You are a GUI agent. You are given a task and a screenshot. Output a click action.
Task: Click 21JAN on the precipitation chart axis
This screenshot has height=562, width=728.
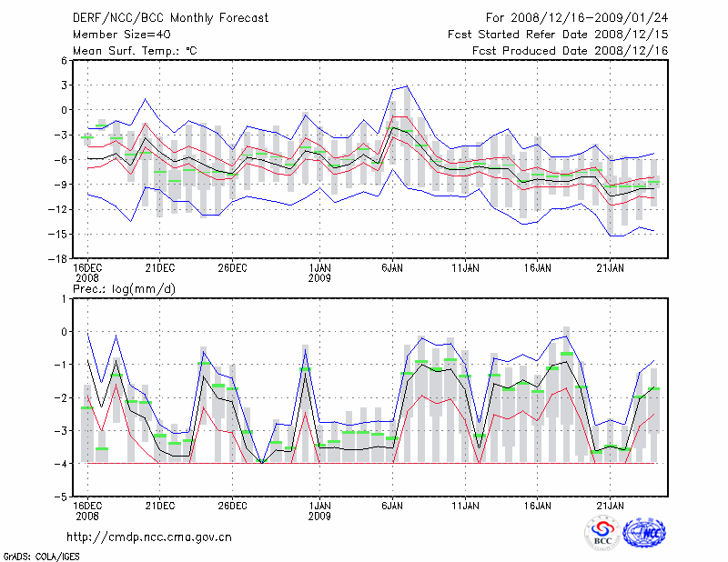click(611, 505)
